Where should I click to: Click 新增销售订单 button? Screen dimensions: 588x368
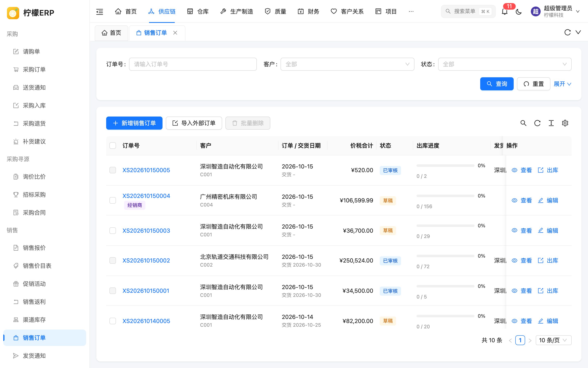[134, 123]
